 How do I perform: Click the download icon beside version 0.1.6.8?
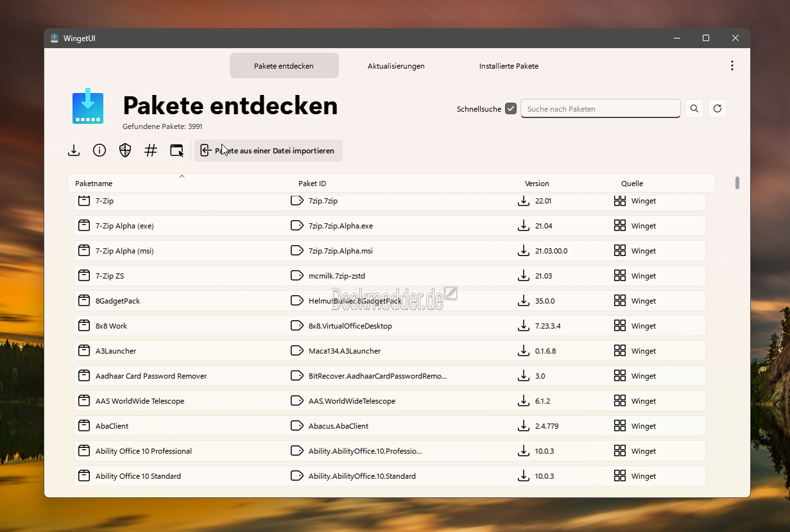pyautogui.click(x=524, y=351)
